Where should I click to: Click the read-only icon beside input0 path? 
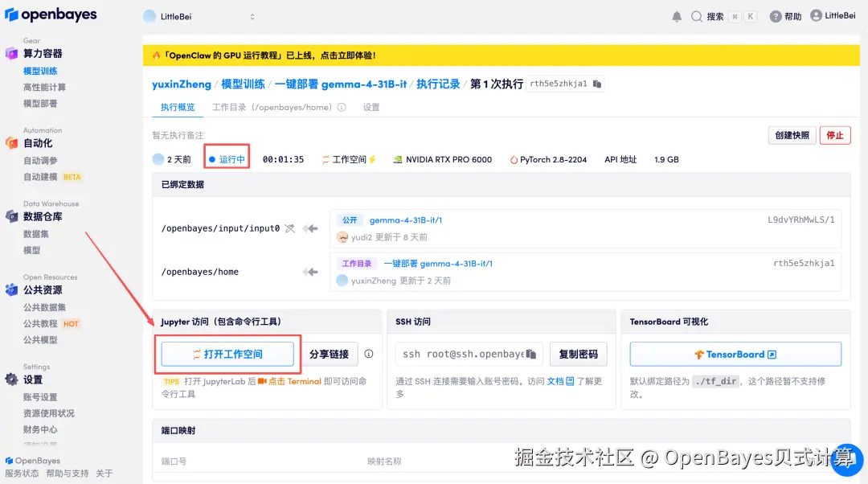[x=289, y=228]
